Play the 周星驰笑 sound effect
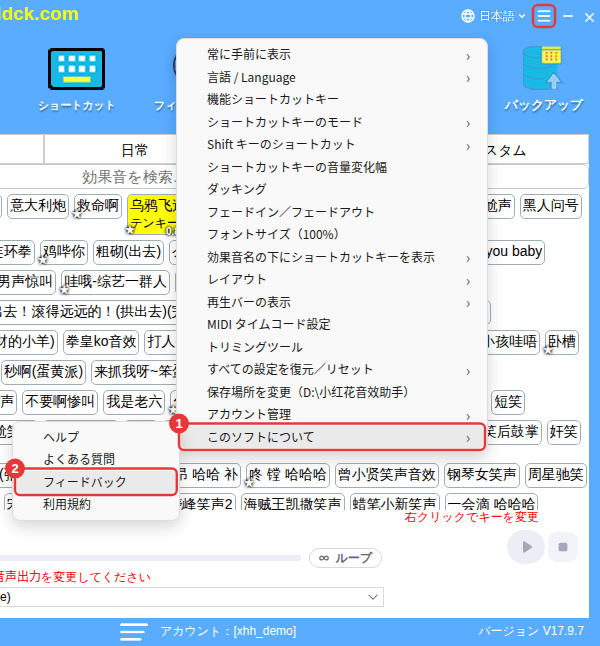The image size is (600, 646). [555, 475]
